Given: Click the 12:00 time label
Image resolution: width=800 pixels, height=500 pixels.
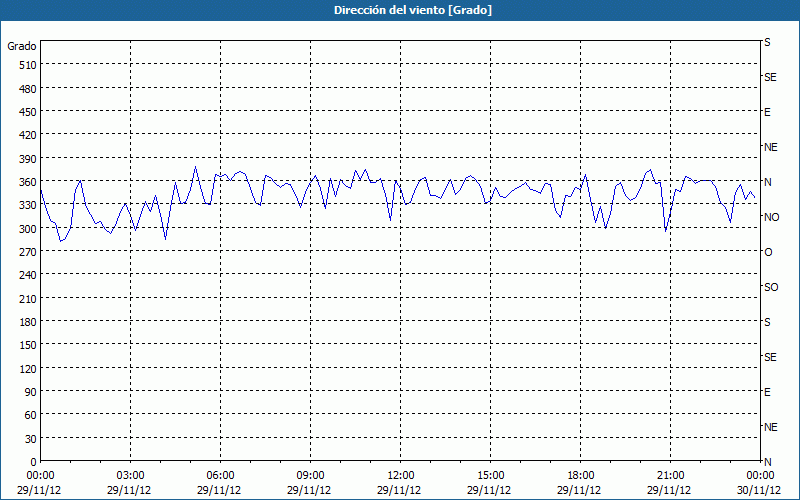Looking at the screenshot, I should [401, 476].
